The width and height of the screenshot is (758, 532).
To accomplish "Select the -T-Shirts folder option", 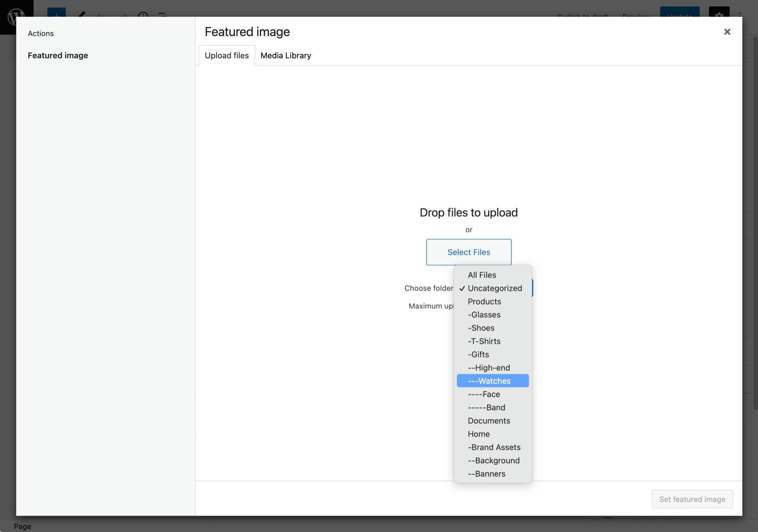I will point(493,341).
